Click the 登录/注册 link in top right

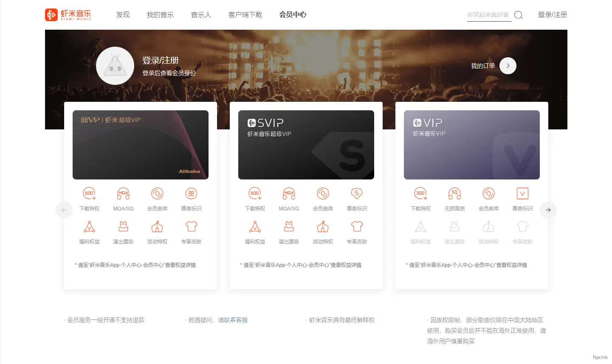click(552, 15)
